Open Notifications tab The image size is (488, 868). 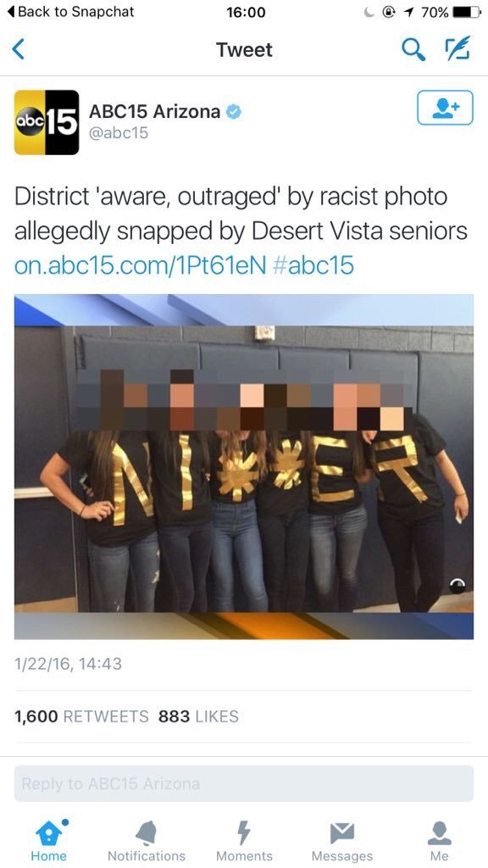tap(147, 840)
